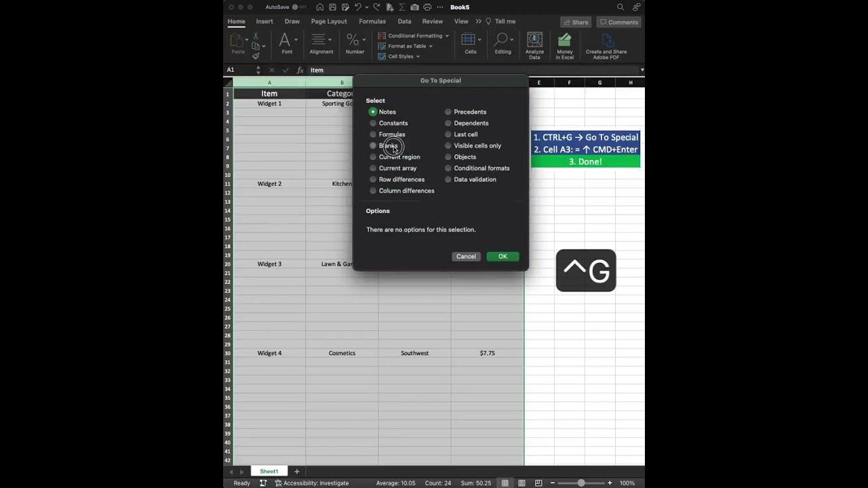Screen dimensions: 868x488
Task: Switch to Normal view icon in status bar
Action: pyautogui.click(x=505, y=483)
